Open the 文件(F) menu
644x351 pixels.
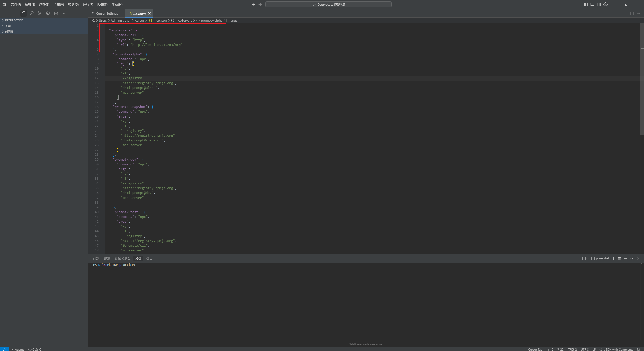pos(16,4)
